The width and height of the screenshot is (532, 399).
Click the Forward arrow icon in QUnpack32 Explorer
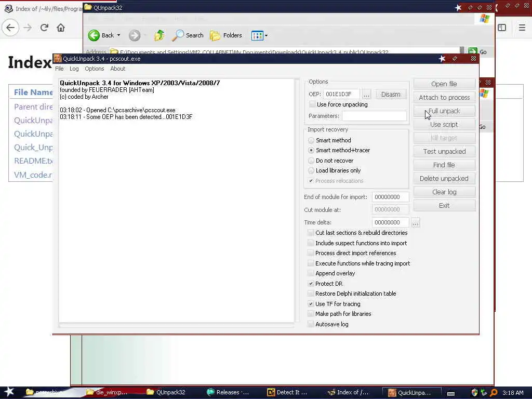click(135, 35)
